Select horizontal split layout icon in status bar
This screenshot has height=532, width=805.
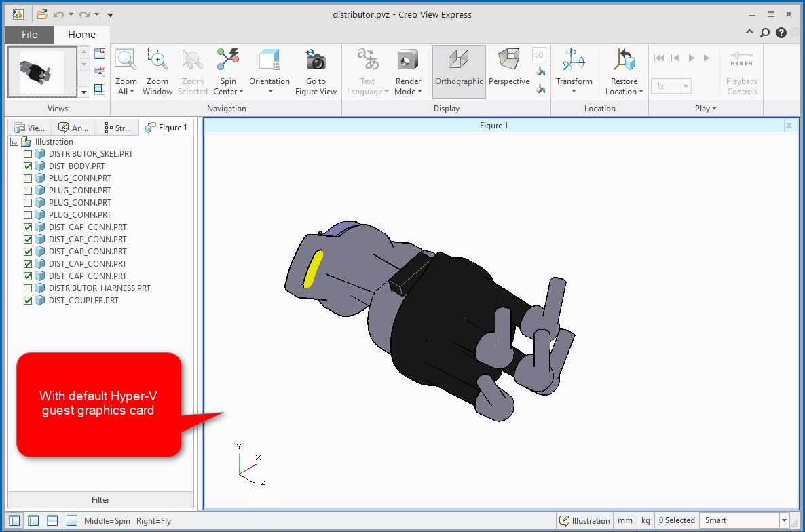pyautogui.click(x=52, y=520)
